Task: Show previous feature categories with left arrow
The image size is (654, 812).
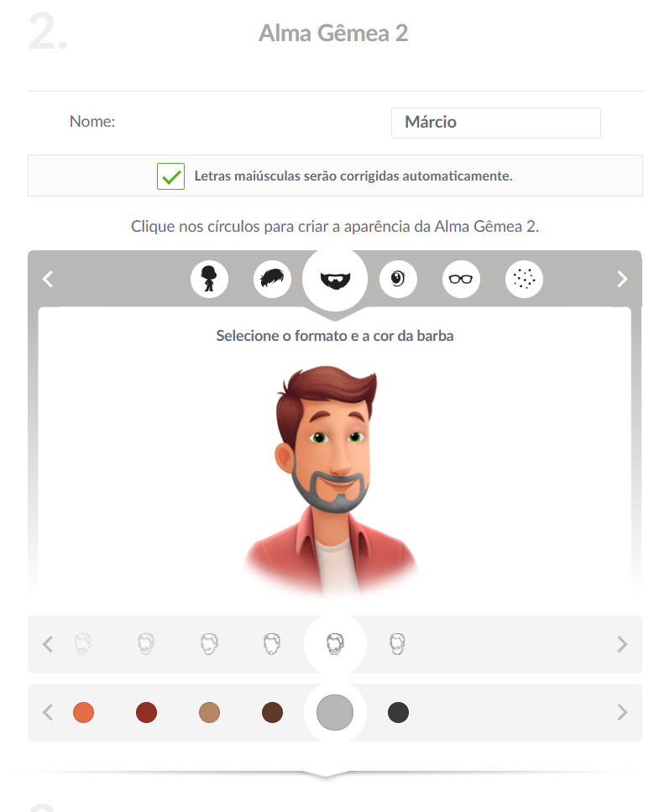Action: pyautogui.click(x=48, y=280)
